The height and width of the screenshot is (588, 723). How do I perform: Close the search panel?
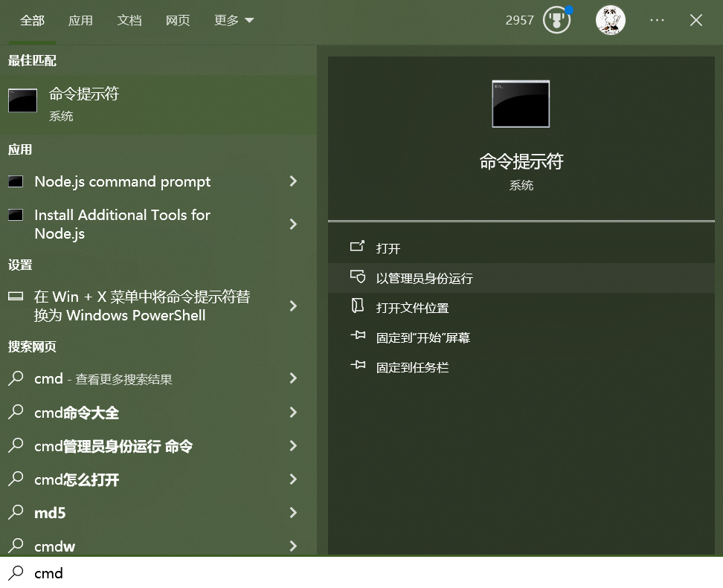coord(695,20)
